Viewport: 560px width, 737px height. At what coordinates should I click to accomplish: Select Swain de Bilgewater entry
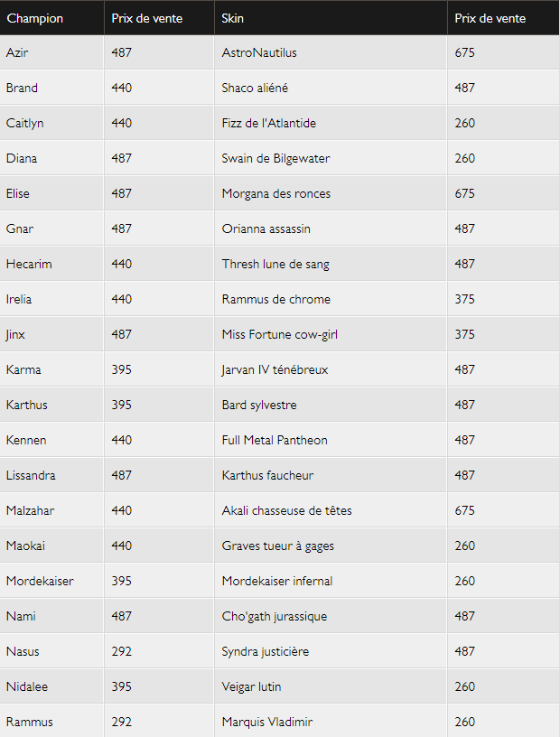click(276, 158)
